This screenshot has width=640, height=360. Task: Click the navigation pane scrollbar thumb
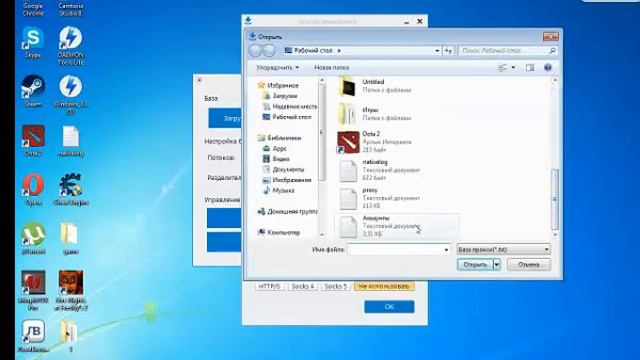(322, 133)
